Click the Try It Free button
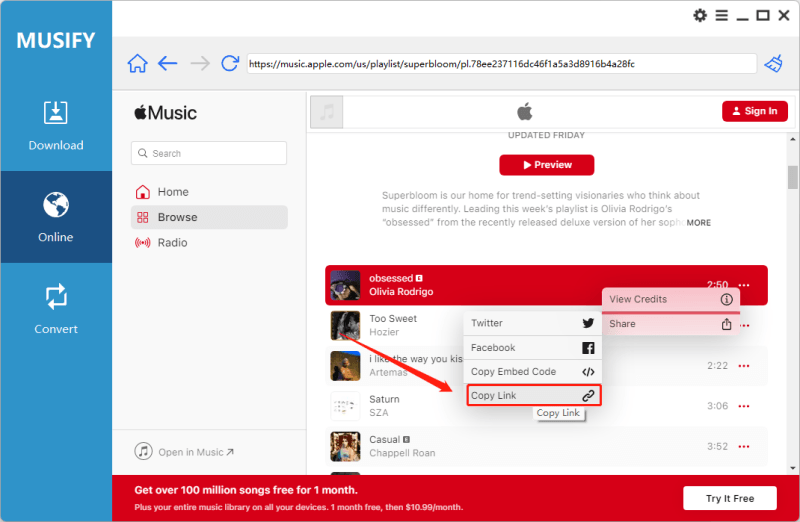The image size is (800, 522). pyautogui.click(x=730, y=499)
